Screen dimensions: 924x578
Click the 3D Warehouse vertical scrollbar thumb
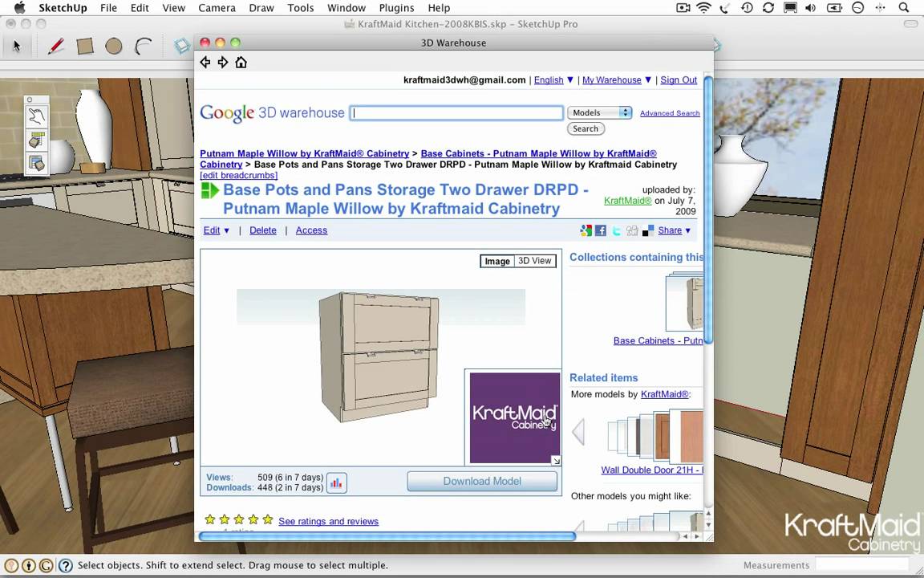pos(708,210)
